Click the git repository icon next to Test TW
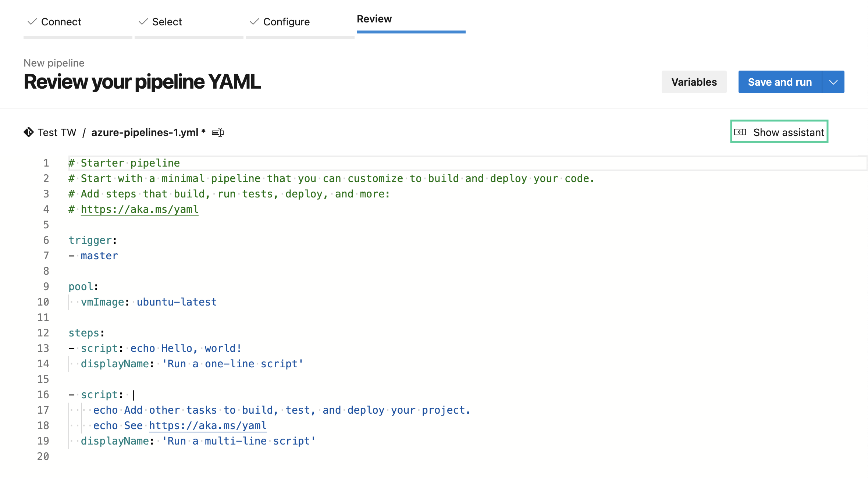This screenshot has width=868, height=478. pyautogui.click(x=29, y=132)
